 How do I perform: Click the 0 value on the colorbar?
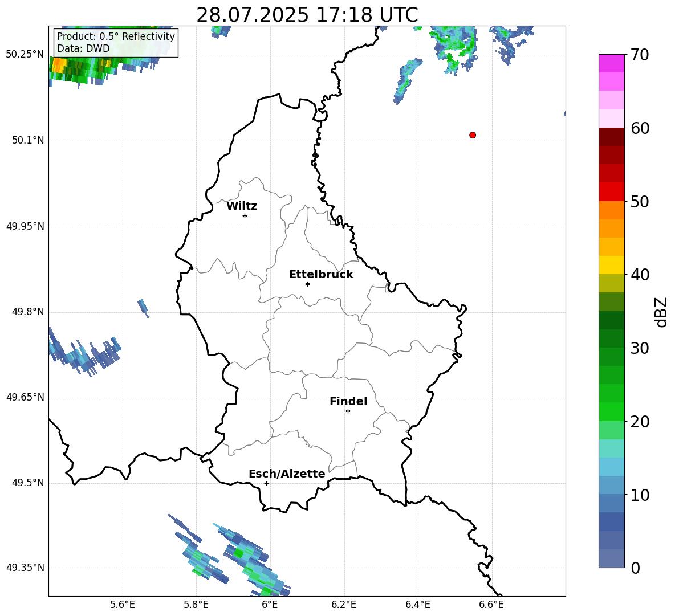[635, 568]
